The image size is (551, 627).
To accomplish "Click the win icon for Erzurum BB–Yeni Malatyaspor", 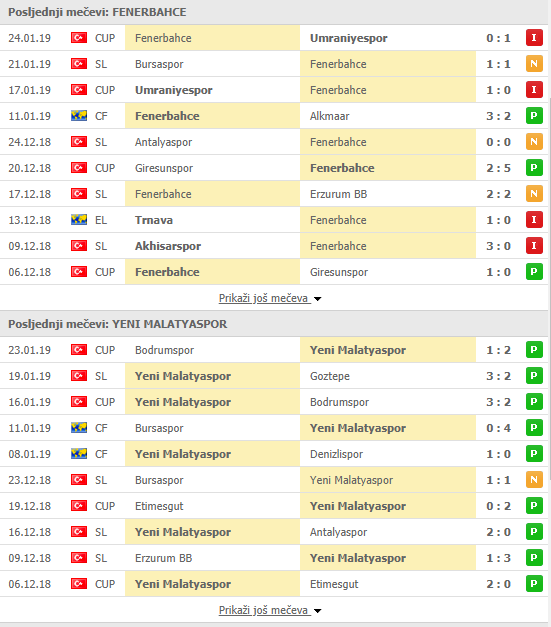I will coord(534,558).
